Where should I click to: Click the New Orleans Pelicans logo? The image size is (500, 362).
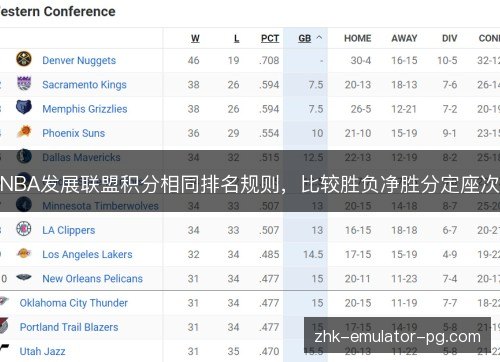click(24, 277)
